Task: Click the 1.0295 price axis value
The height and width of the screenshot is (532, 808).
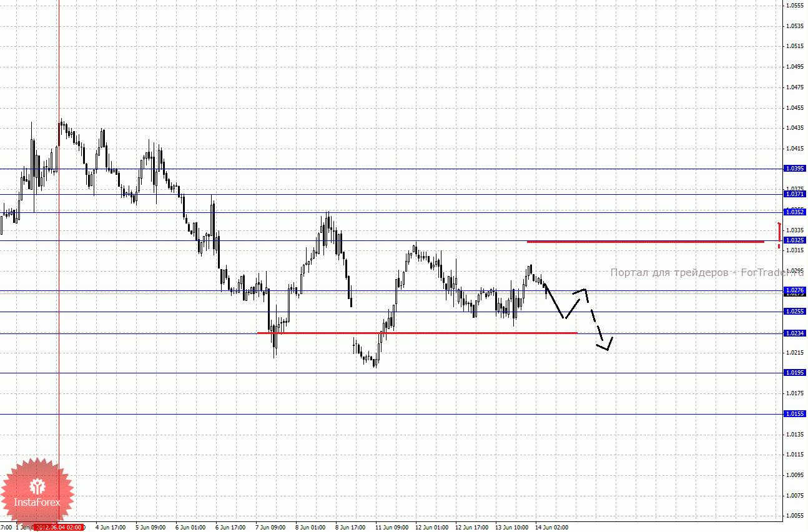Action: point(795,271)
